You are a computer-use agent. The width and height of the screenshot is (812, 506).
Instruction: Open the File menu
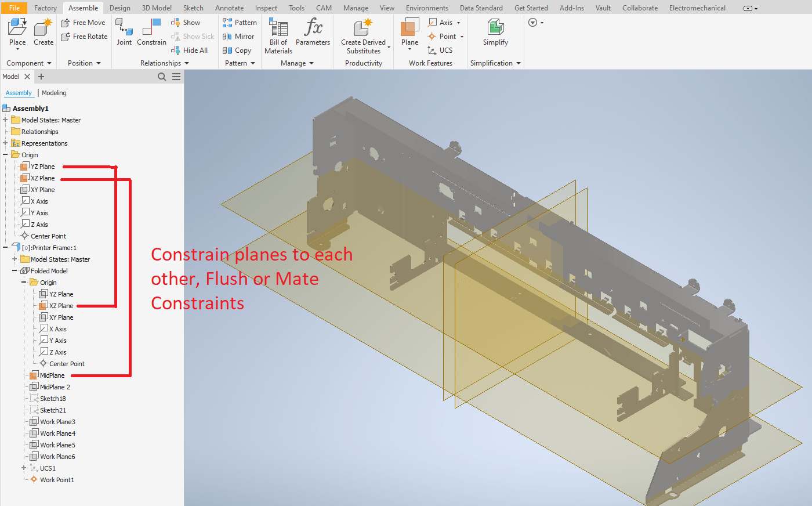14,8
